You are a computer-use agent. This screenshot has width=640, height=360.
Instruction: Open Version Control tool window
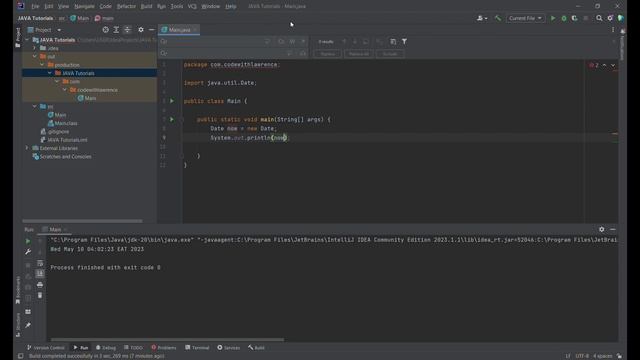coord(45,348)
